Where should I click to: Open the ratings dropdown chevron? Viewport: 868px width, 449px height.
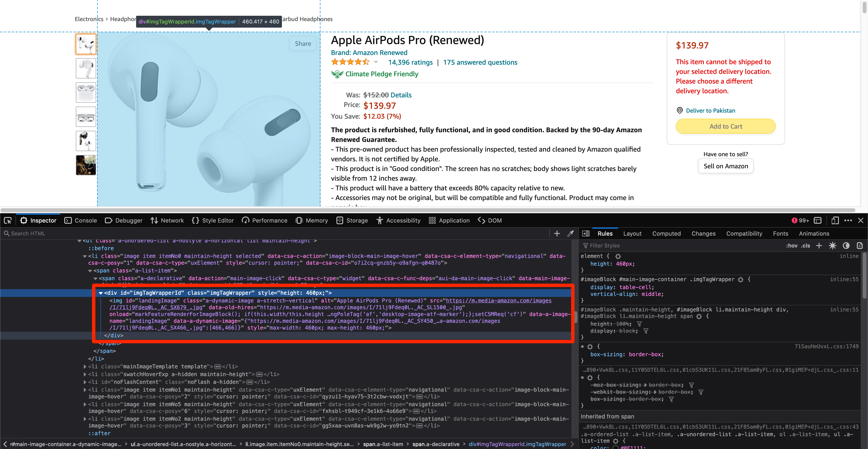click(x=376, y=62)
